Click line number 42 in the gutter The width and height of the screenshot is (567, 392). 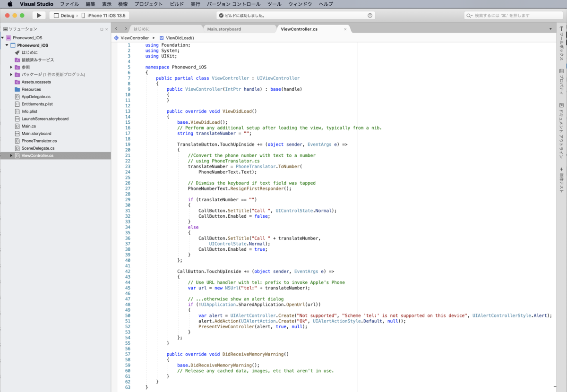tap(128, 272)
